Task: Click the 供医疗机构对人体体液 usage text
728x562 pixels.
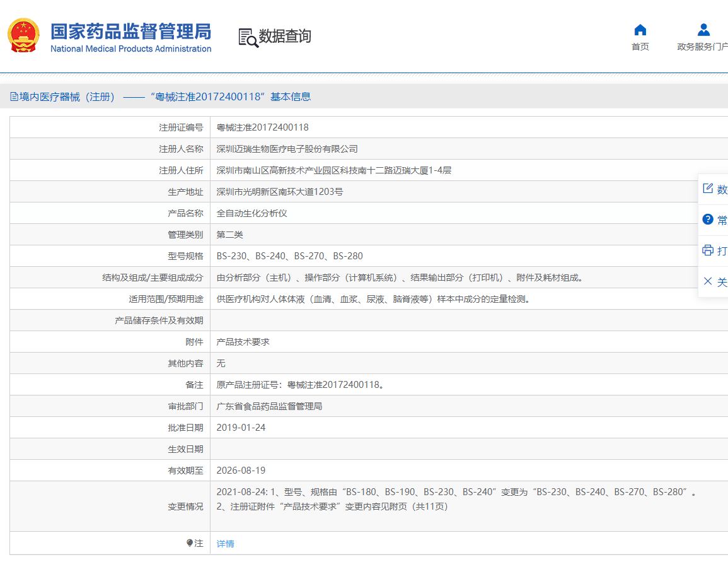Action: click(373, 298)
